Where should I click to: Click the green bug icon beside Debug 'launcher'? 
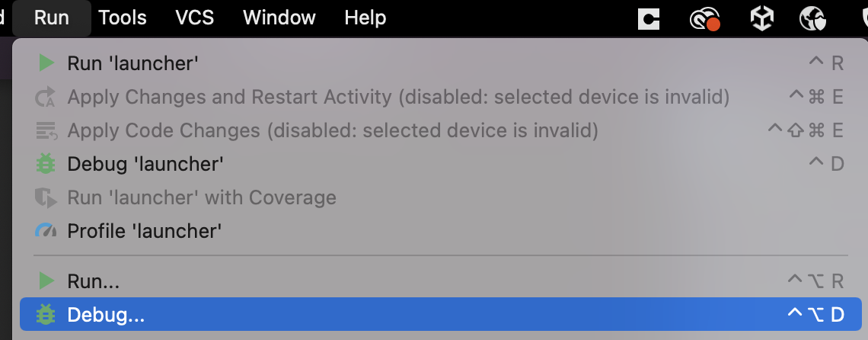tap(46, 164)
